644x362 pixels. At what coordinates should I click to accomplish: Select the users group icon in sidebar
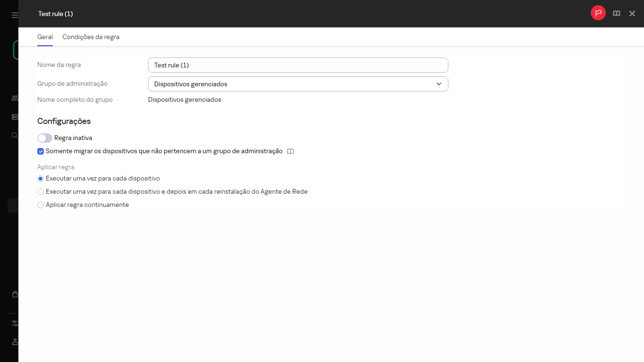[14, 98]
